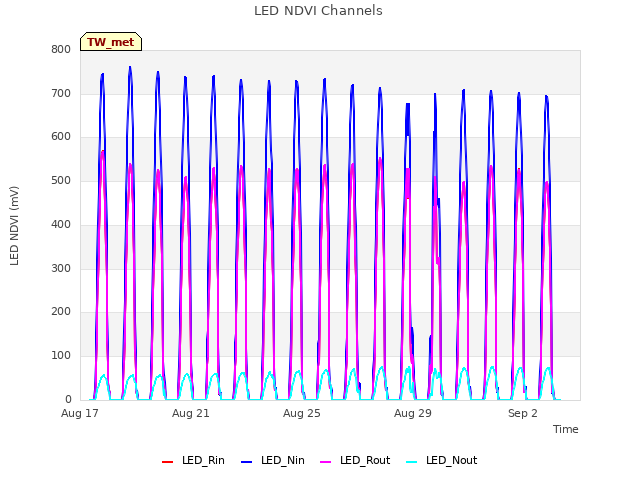Click the blue LED_Nin legend color marker
Viewport: 640px width, 480px height.
pos(247,462)
